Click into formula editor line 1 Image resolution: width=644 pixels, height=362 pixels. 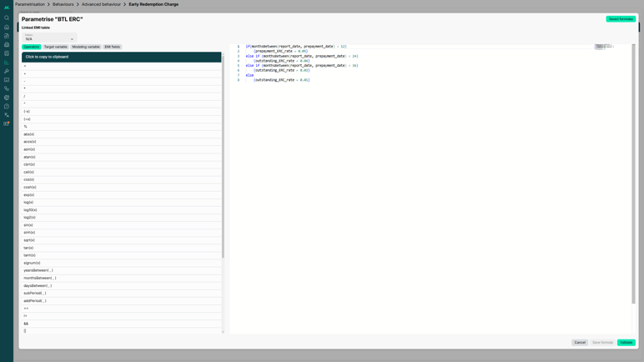pyautogui.click(x=296, y=47)
